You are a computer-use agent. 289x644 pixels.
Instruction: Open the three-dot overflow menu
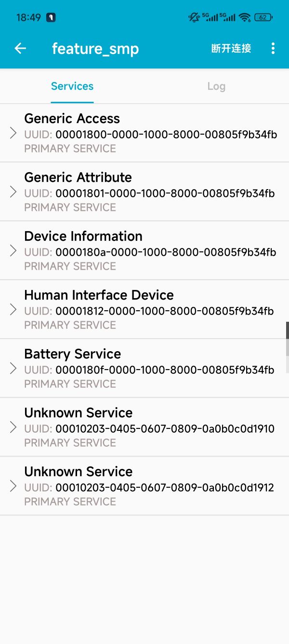pyautogui.click(x=273, y=48)
